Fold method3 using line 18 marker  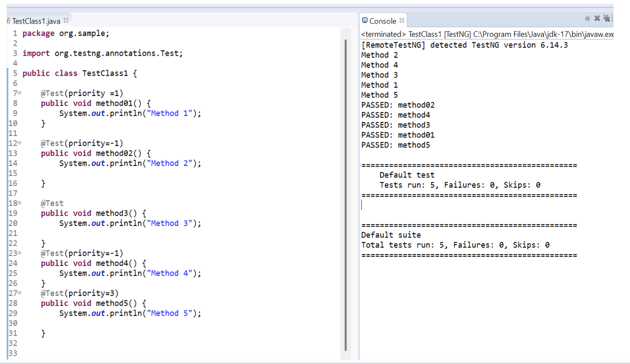tap(19, 203)
